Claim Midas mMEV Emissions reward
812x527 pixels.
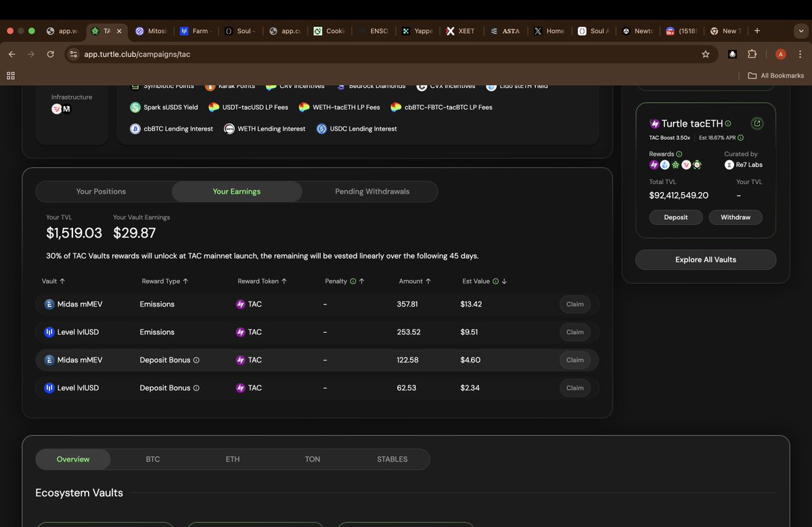[575, 304]
